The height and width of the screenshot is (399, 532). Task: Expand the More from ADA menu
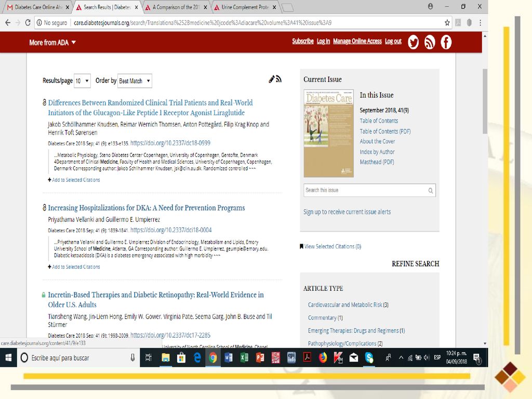pos(52,43)
